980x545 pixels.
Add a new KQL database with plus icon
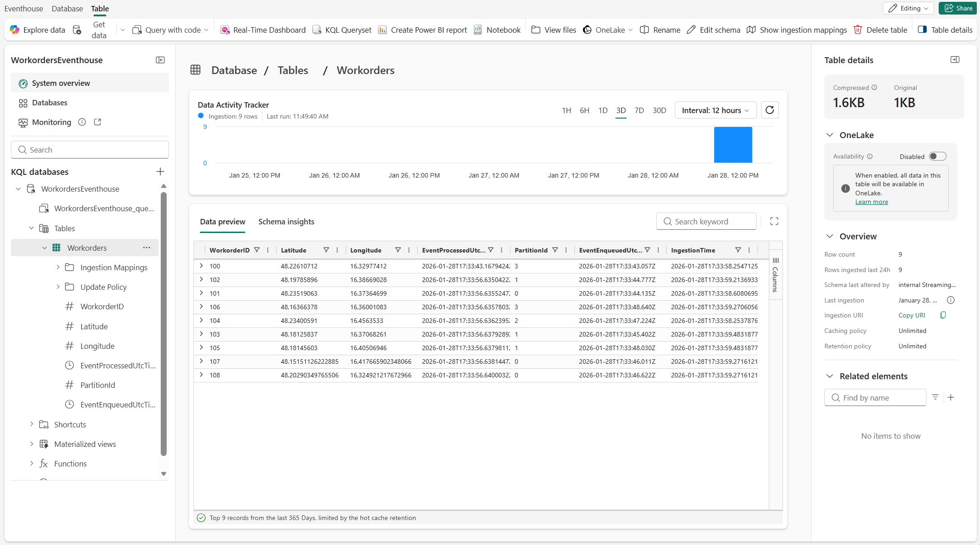[x=160, y=172]
